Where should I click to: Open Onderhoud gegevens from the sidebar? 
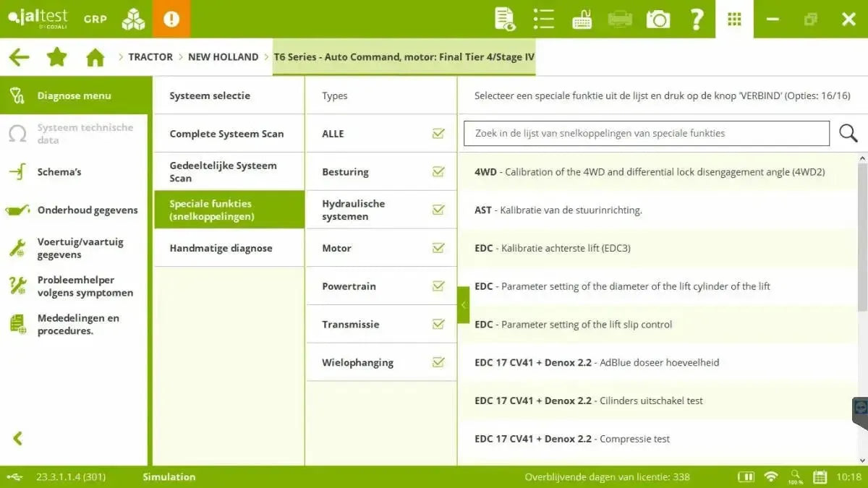click(x=88, y=210)
